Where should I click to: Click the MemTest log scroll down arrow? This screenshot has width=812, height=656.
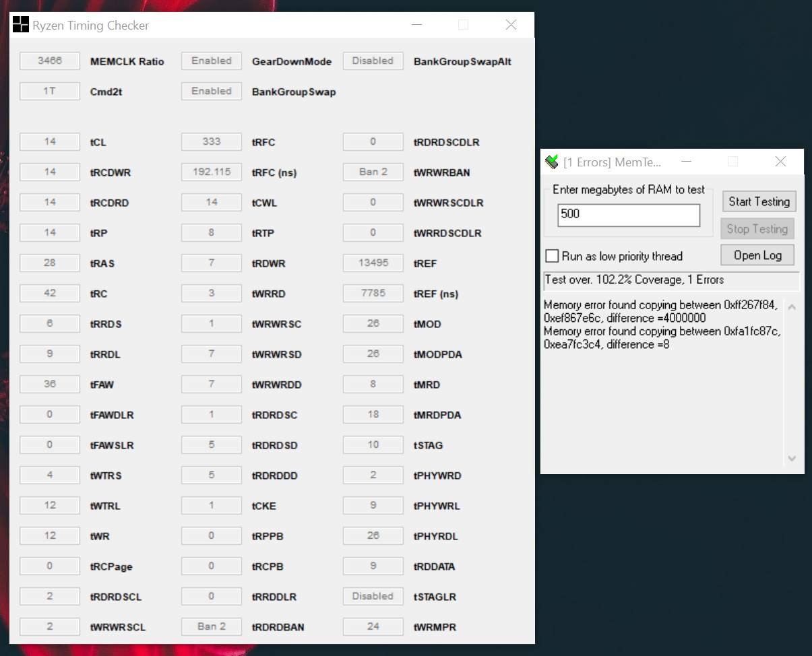click(792, 458)
